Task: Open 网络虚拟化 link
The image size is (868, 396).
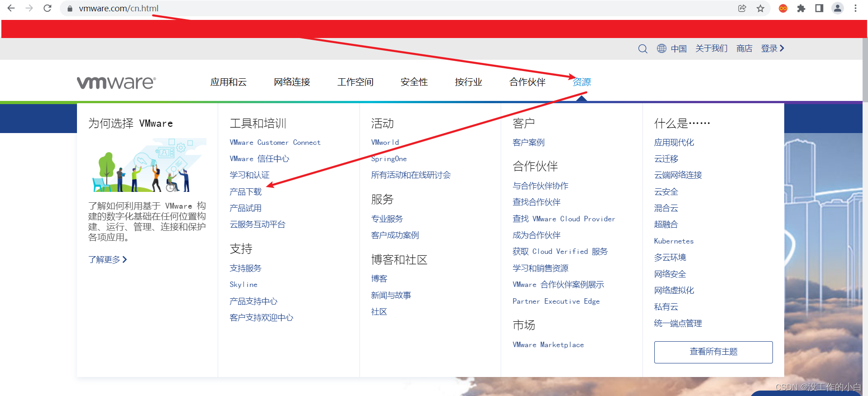Action: (x=674, y=291)
